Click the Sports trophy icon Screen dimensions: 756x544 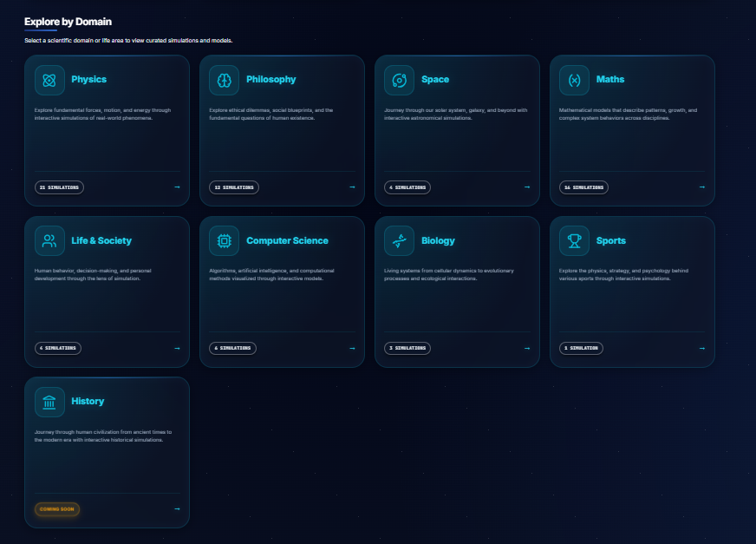574,240
